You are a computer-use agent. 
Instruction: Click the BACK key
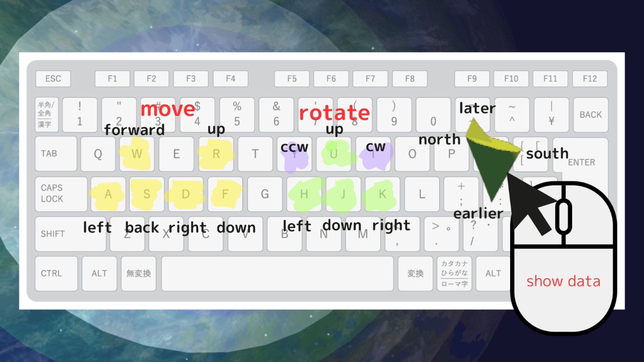591,115
